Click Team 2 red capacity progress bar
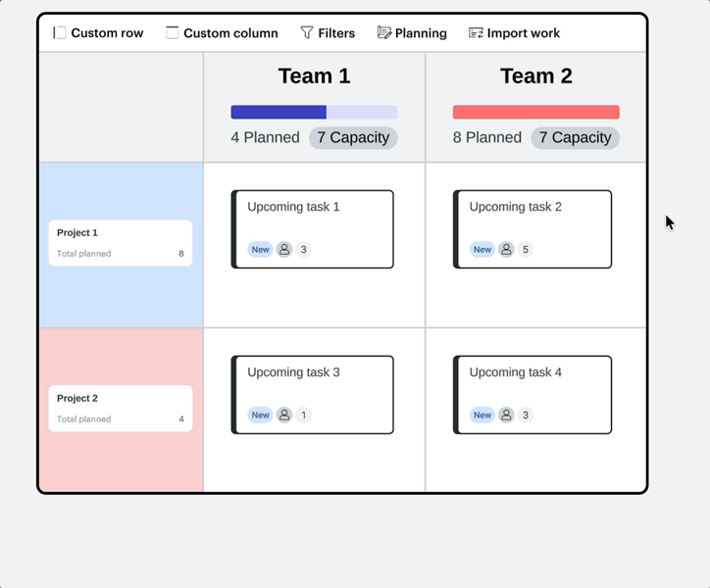Screen dimensions: 710x588 536,112
